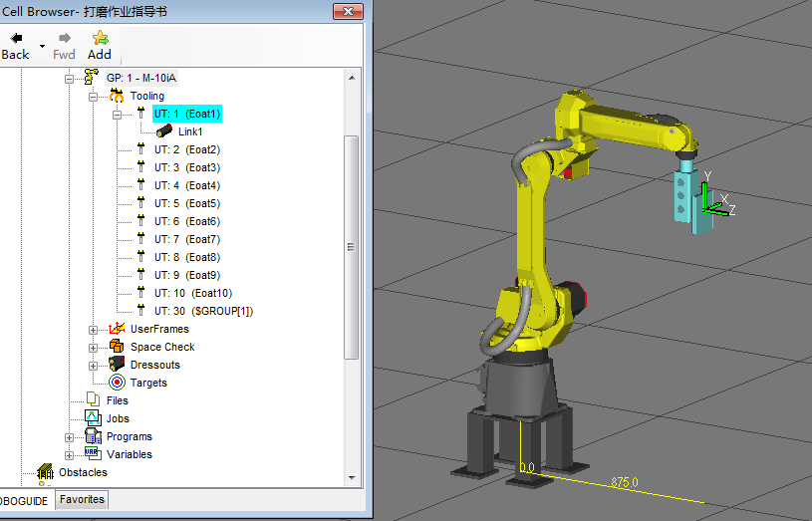Collapse the UT: 1 (Eoat1) node
The image size is (812, 521).
(x=117, y=115)
